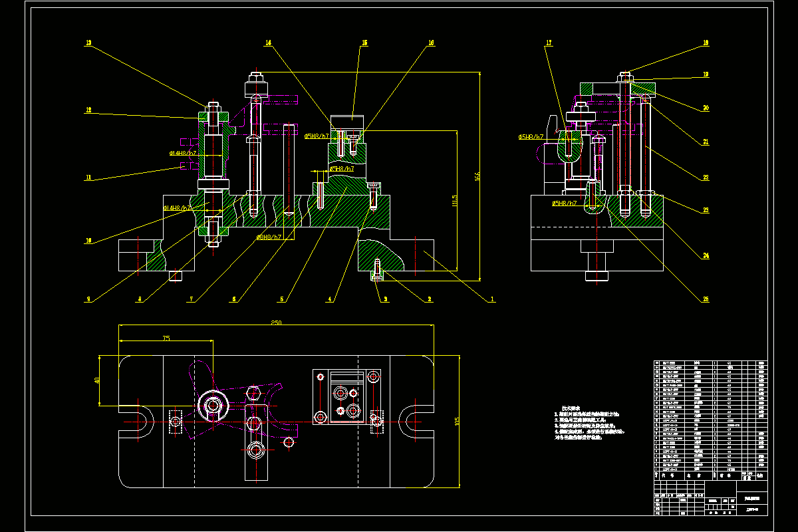798x532 pixels.
Task: Select part balloon number 20
Action: (706, 108)
